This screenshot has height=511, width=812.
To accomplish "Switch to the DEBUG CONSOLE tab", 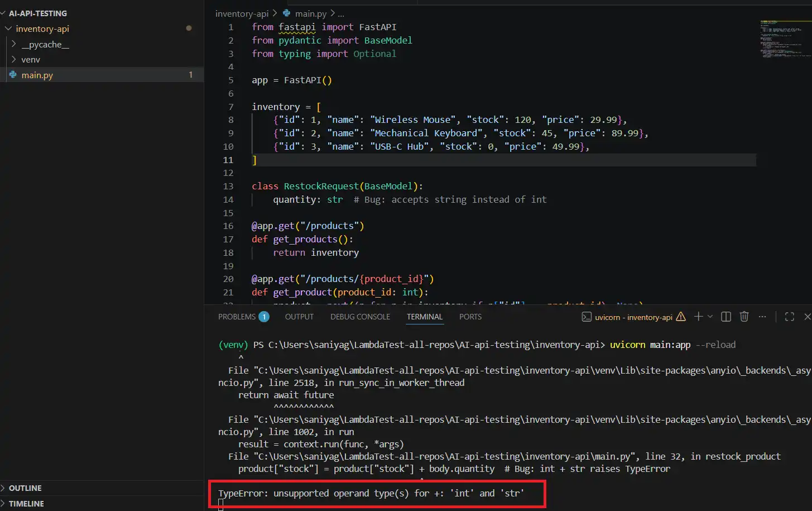I will (359, 317).
